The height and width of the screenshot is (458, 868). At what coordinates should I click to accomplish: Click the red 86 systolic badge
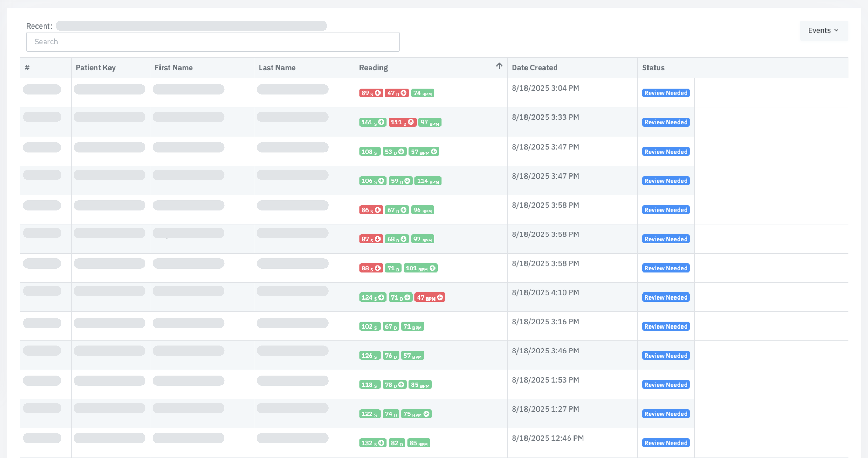click(x=371, y=210)
